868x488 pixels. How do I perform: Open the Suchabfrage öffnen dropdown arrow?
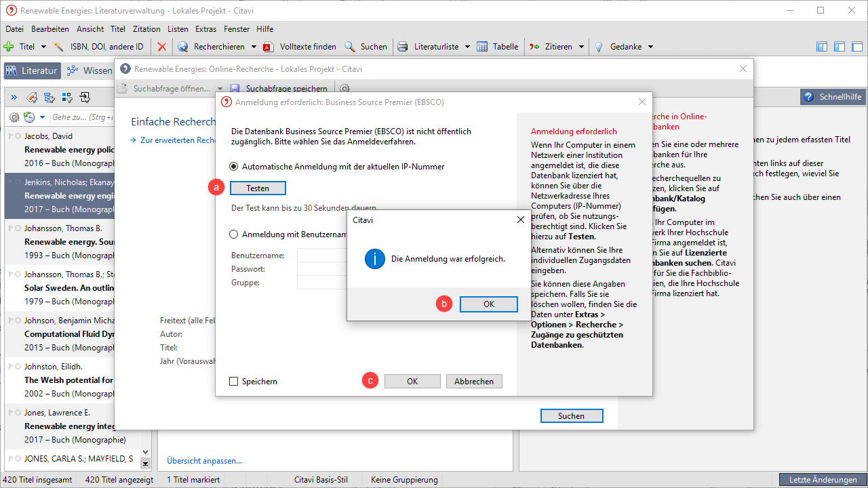click(x=220, y=89)
